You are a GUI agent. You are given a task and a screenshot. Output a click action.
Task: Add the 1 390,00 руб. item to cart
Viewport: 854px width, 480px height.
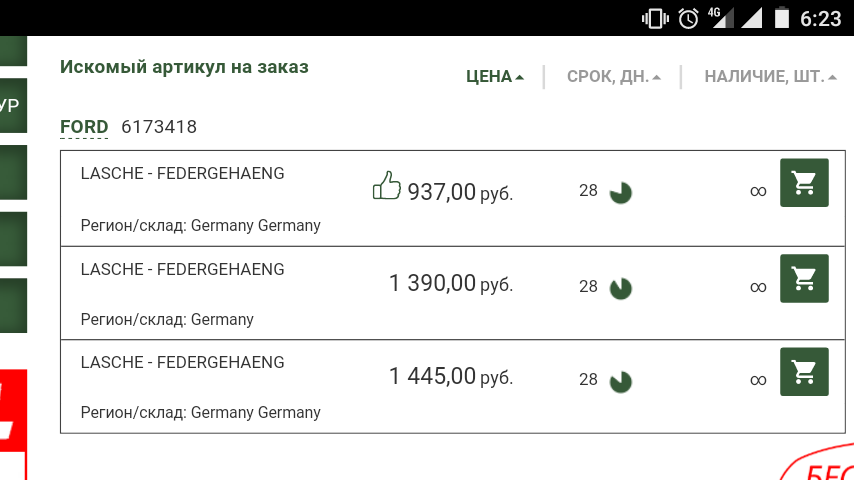(x=804, y=278)
